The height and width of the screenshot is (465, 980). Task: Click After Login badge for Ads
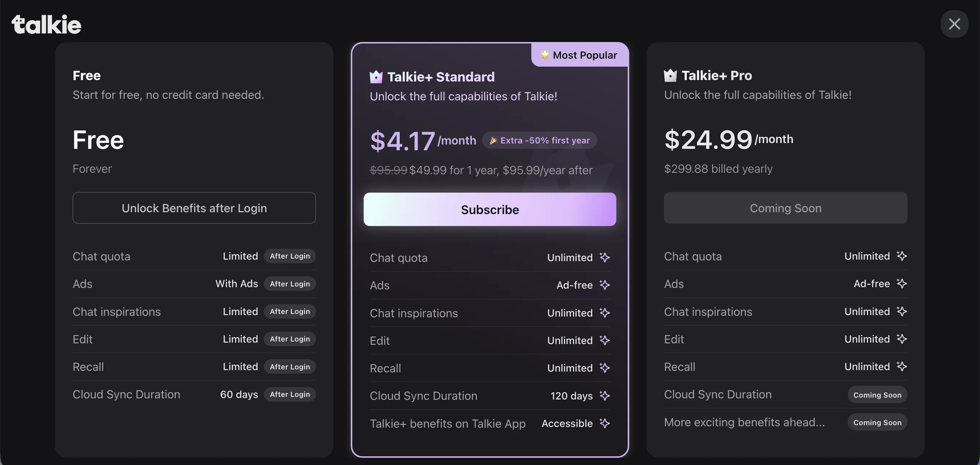290,284
